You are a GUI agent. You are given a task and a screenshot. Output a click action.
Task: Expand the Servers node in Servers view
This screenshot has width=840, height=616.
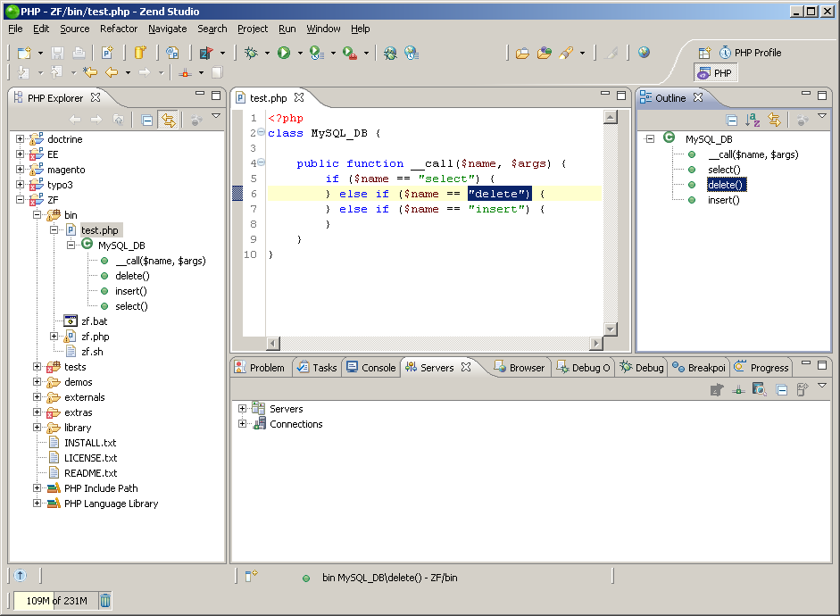coord(242,409)
